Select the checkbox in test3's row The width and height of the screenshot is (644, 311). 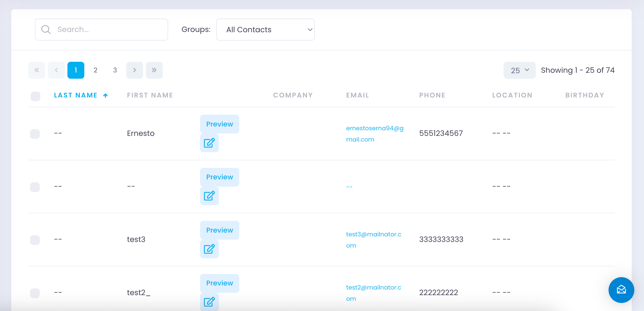click(35, 240)
